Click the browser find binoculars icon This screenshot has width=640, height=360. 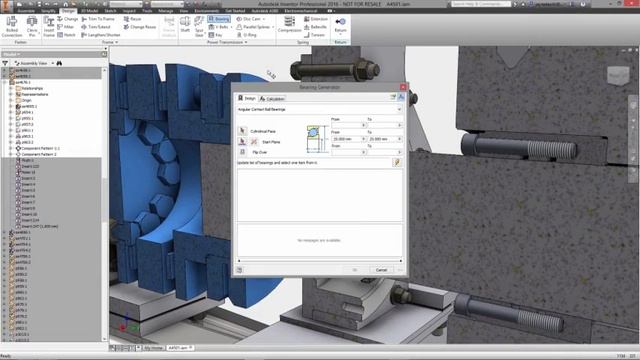coord(59,63)
